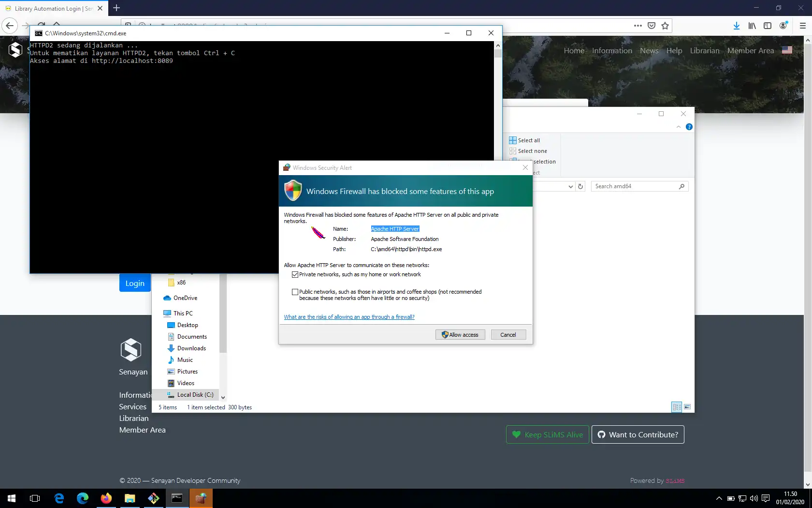This screenshot has height=508, width=812.
Task: Select all items in Explorer ribbon
Action: (x=524, y=140)
